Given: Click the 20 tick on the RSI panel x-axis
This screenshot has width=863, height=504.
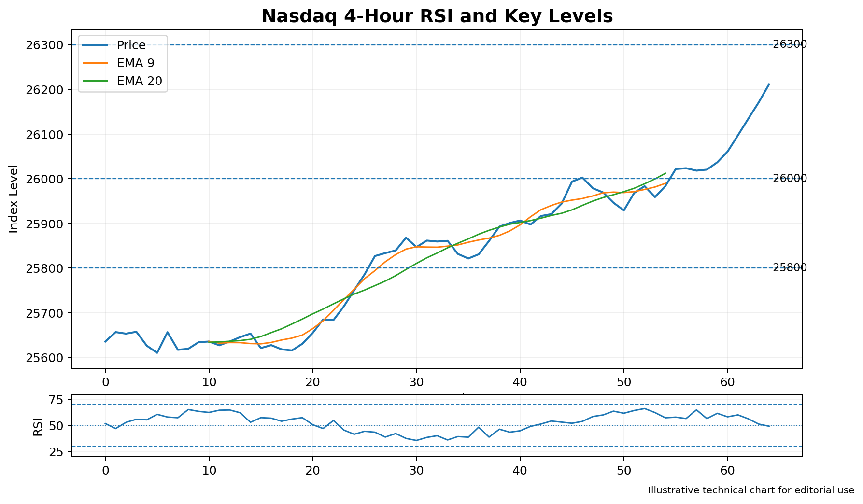Looking at the screenshot, I should click(312, 470).
